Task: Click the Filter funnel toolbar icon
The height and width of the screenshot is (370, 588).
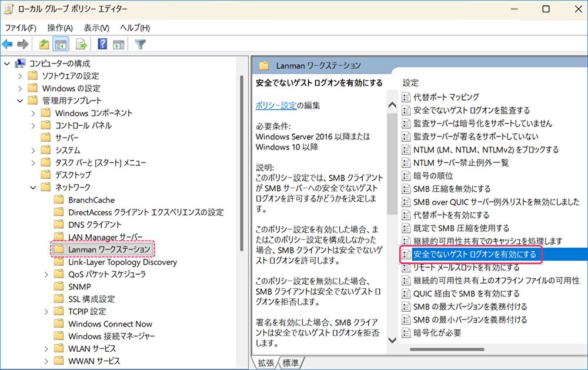Action: (140, 44)
